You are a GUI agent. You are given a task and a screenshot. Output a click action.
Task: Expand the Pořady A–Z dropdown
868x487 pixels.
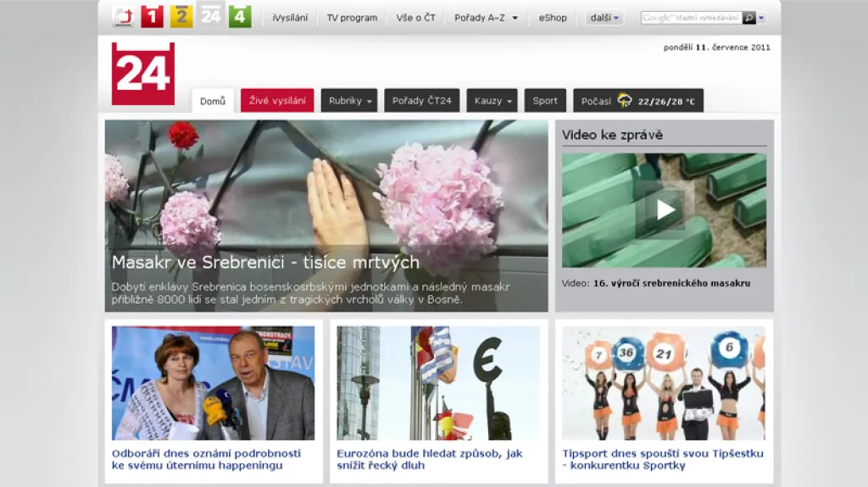click(x=486, y=18)
